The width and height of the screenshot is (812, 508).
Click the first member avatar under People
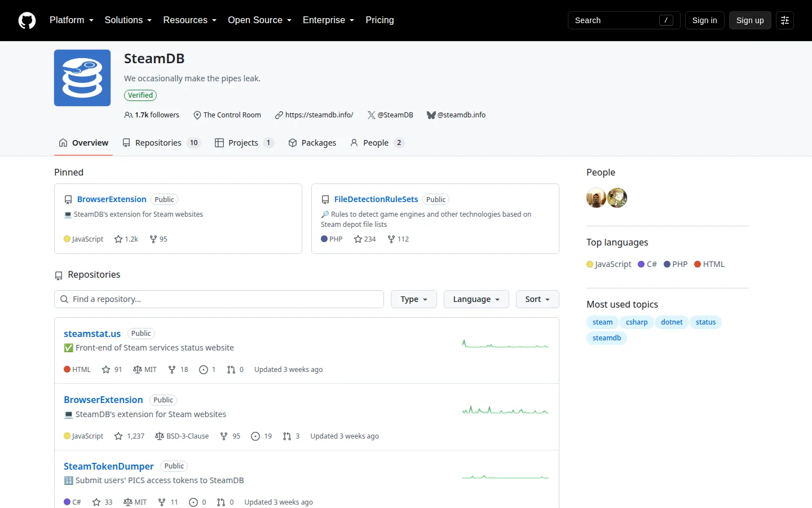pos(596,198)
